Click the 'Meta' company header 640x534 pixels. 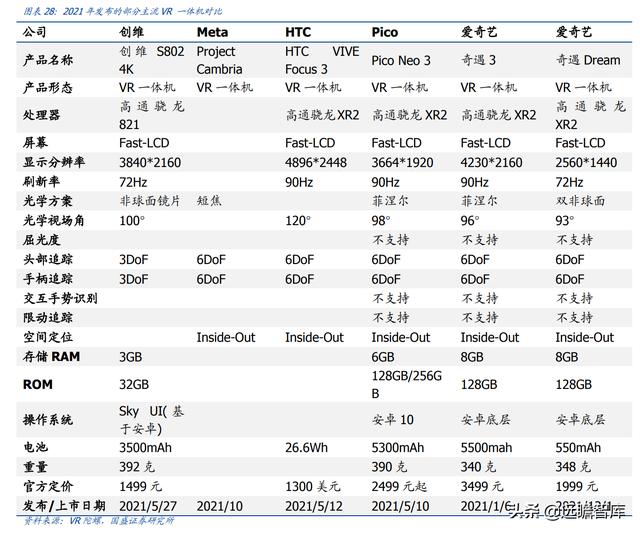(212, 32)
